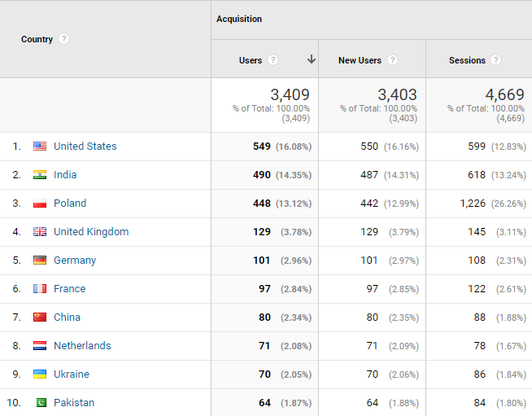Viewport: 532px width, 416px height.
Task: Open the Pakistan country link
Action: click(74, 403)
